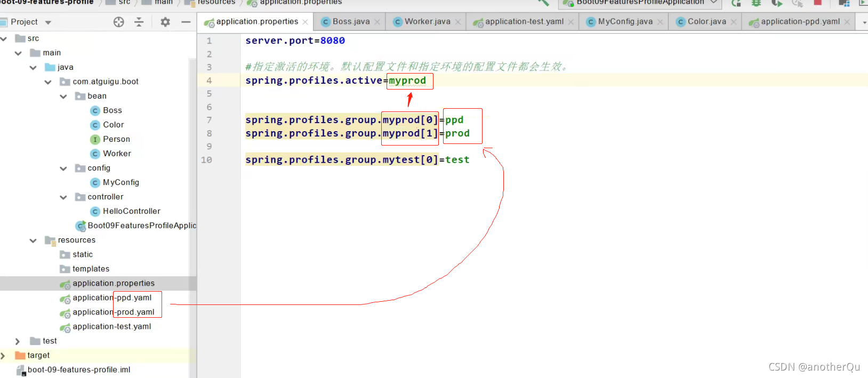Select application-ppd.yaml in project tree

[106, 297]
